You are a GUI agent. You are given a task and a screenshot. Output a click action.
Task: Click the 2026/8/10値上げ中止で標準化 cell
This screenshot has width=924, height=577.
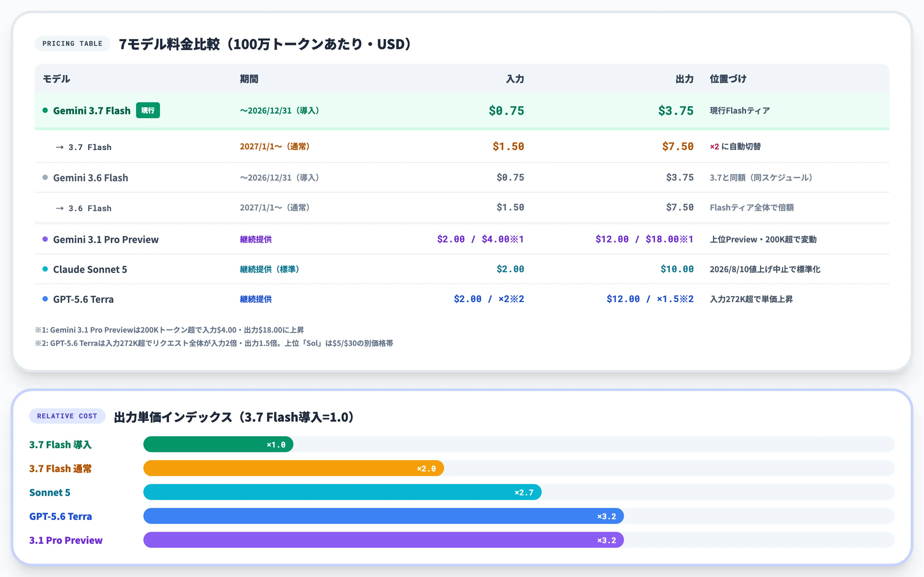pyautogui.click(x=765, y=269)
